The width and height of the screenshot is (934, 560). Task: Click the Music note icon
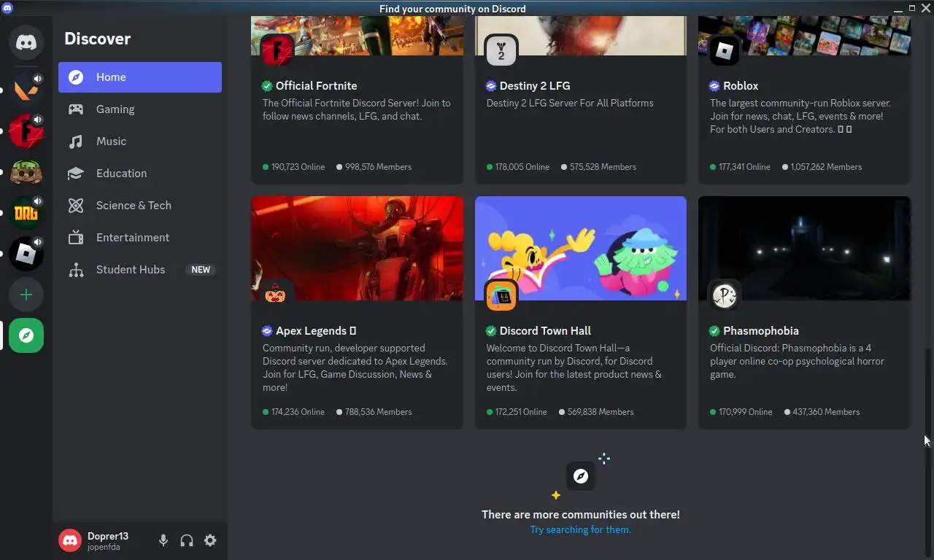pos(76,141)
